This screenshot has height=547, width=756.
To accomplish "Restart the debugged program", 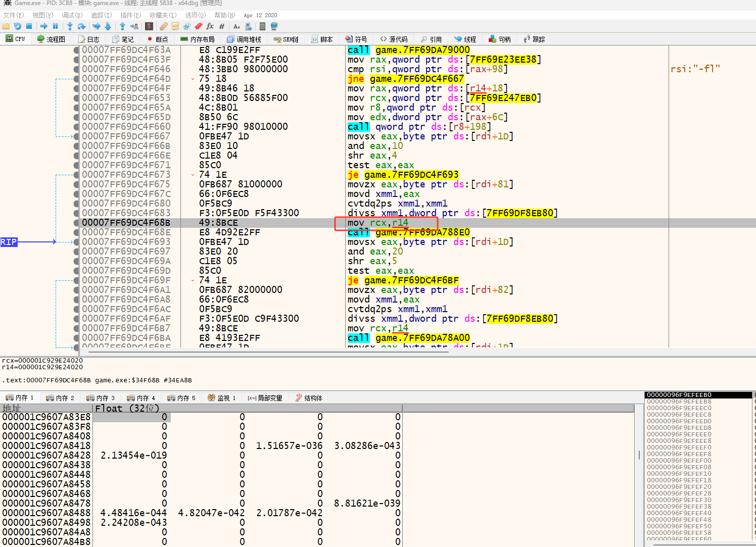I will point(18,26).
